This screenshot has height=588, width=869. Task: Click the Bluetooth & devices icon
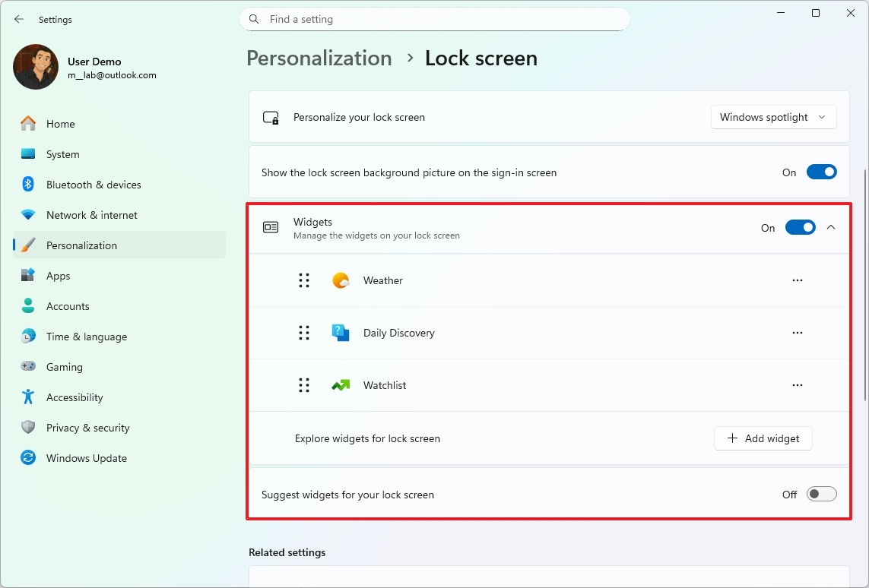click(27, 185)
